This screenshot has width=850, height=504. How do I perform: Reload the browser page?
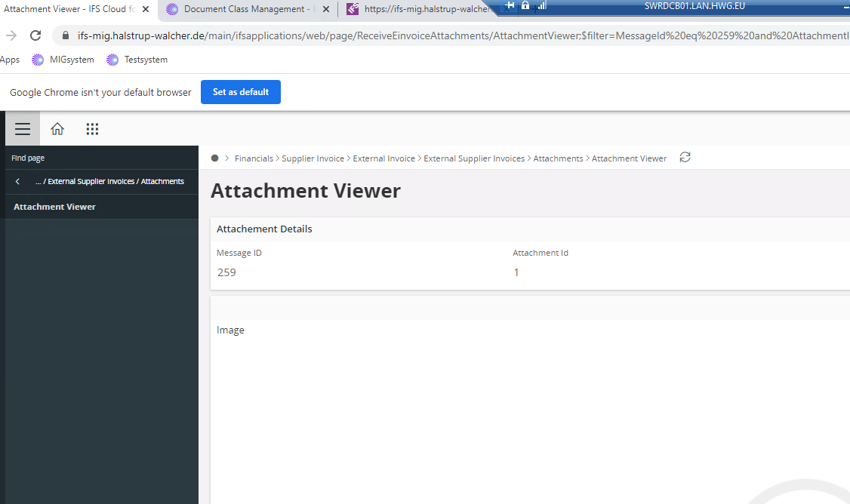pyautogui.click(x=35, y=35)
